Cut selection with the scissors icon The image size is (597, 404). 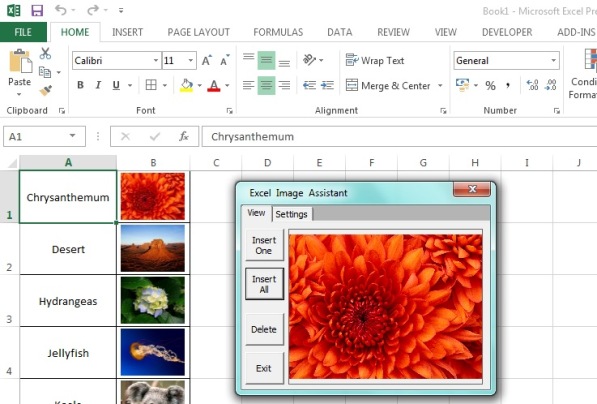pos(45,54)
